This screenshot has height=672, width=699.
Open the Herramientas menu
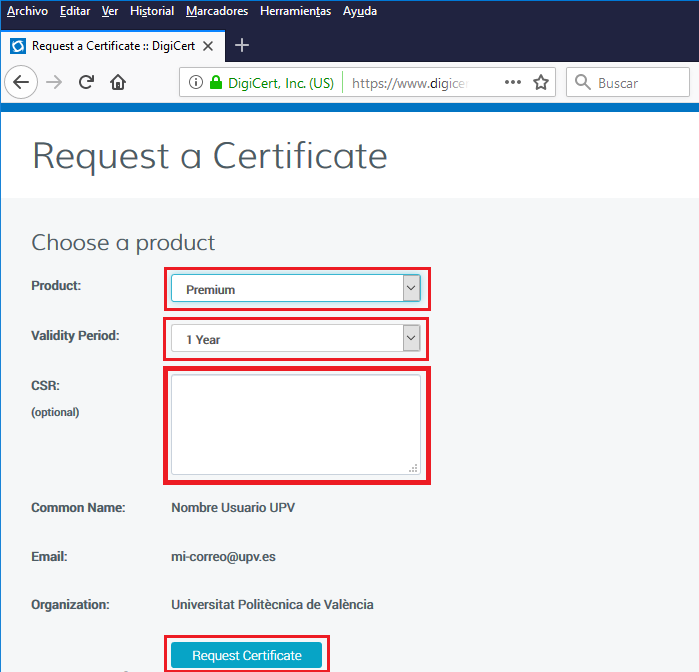click(295, 11)
